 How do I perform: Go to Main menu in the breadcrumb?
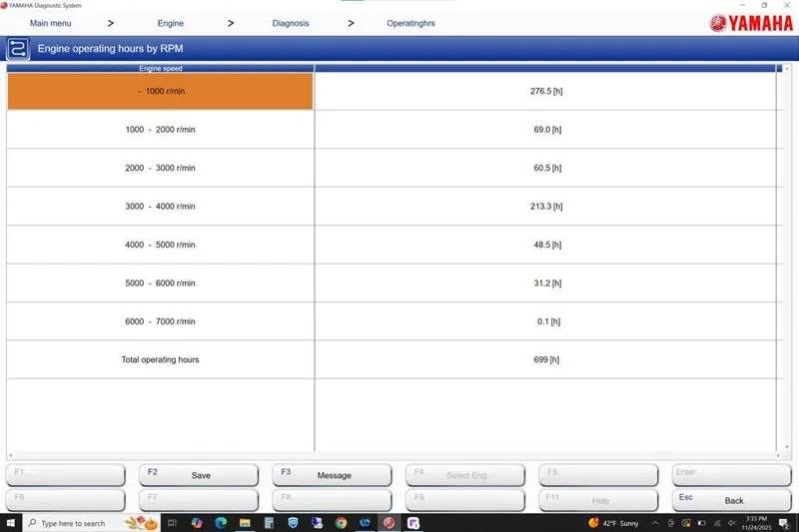point(50,23)
